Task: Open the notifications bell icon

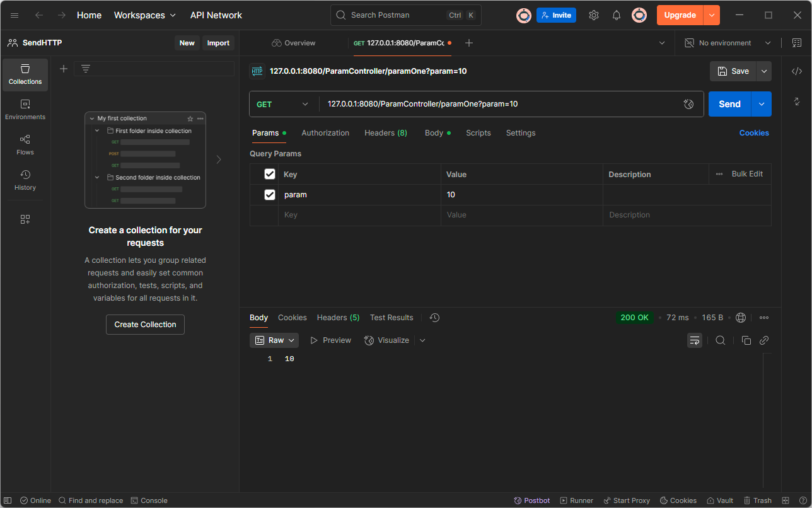Action: click(x=617, y=15)
